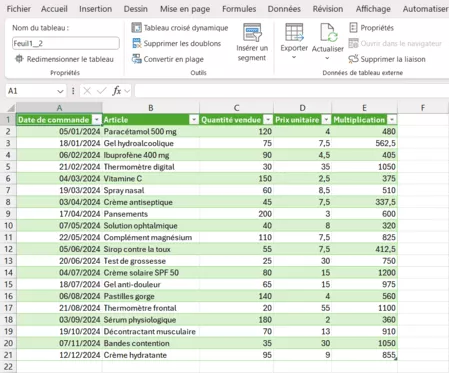Select row 12 header
This screenshot has height=373, width=449.
(x=8, y=249)
